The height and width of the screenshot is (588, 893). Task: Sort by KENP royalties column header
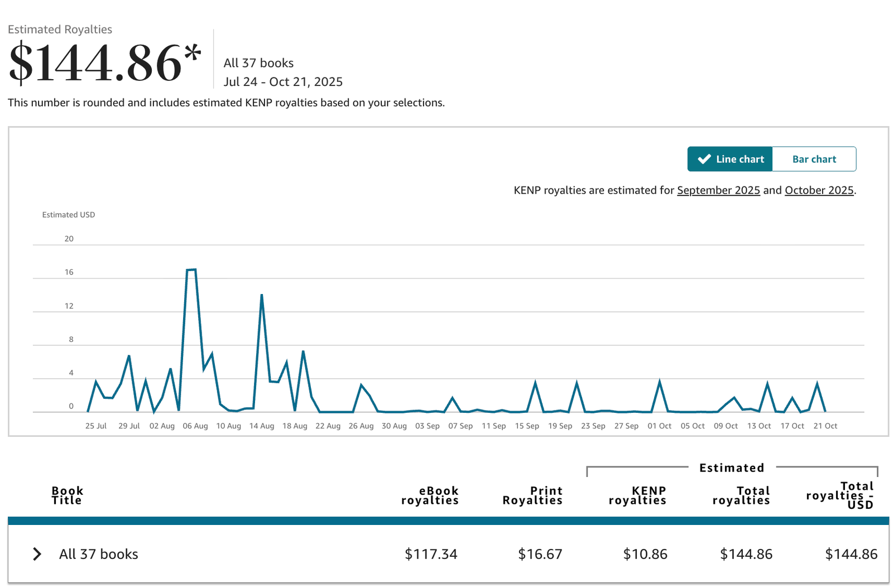637,495
